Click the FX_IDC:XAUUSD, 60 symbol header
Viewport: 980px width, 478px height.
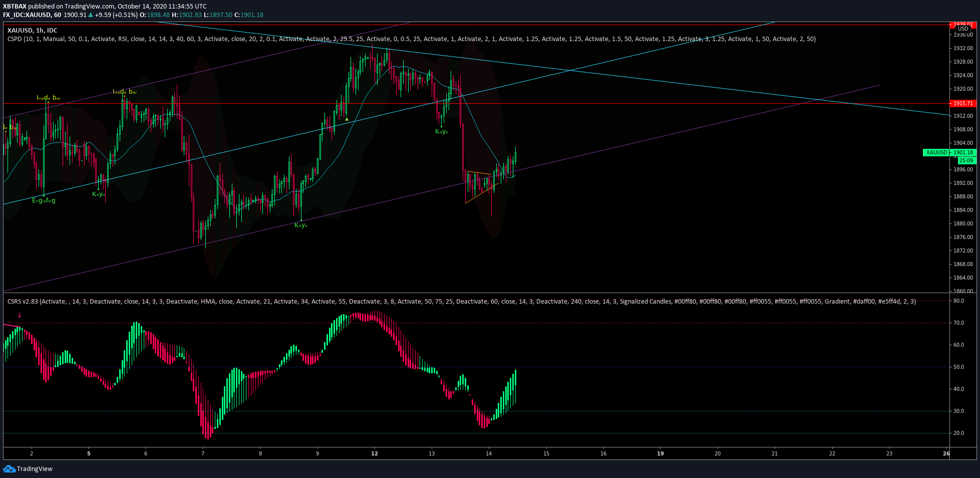32,15
